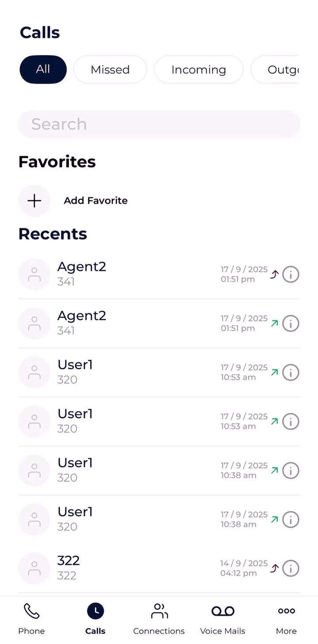Screen dimensions: 318x644
Task: Go to Connections in bottom navigation
Action: coord(159,618)
